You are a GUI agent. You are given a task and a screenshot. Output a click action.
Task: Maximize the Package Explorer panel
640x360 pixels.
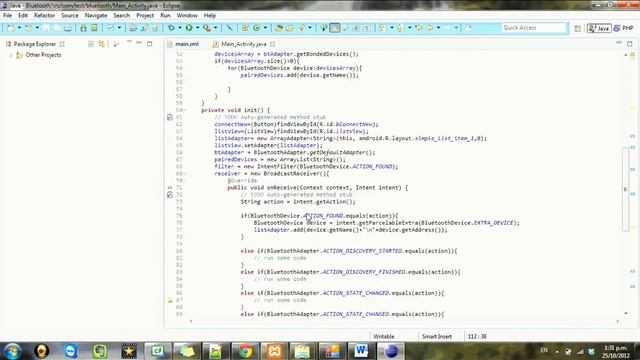coord(149,43)
